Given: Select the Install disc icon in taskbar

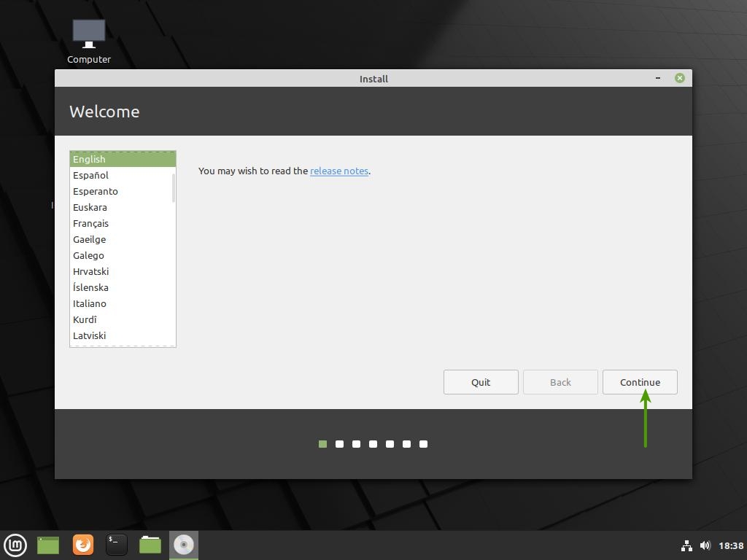Looking at the screenshot, I should coord(184,545).
